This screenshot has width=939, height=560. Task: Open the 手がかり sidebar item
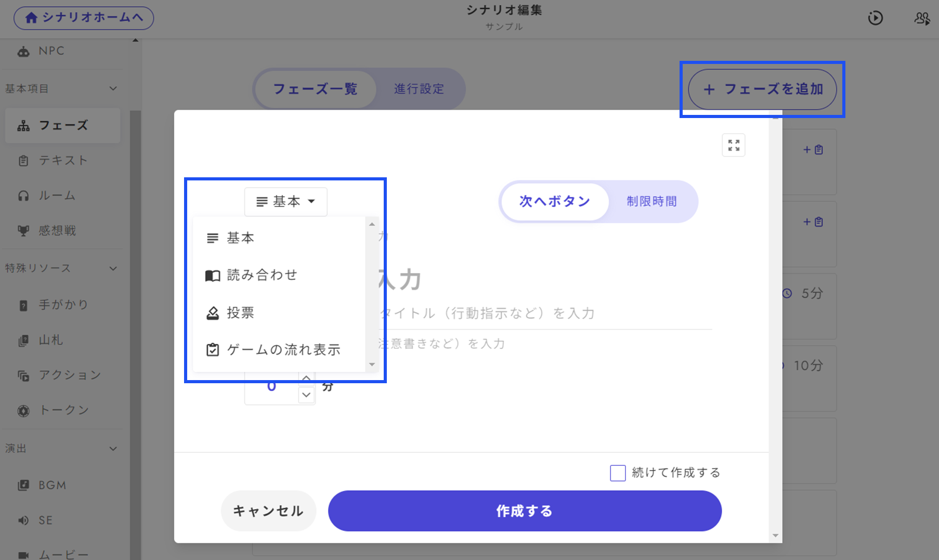pos(62,305)
